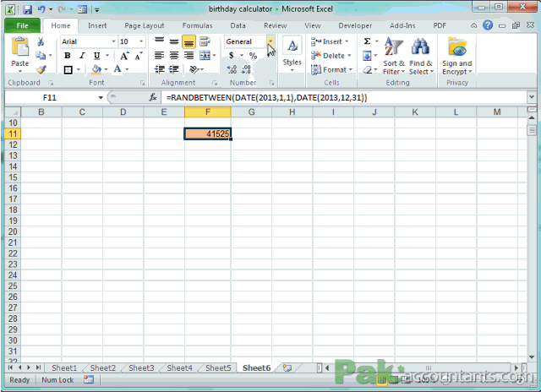
Task: Switch to the Insert ribbon tab
Action: pos(97,25)
